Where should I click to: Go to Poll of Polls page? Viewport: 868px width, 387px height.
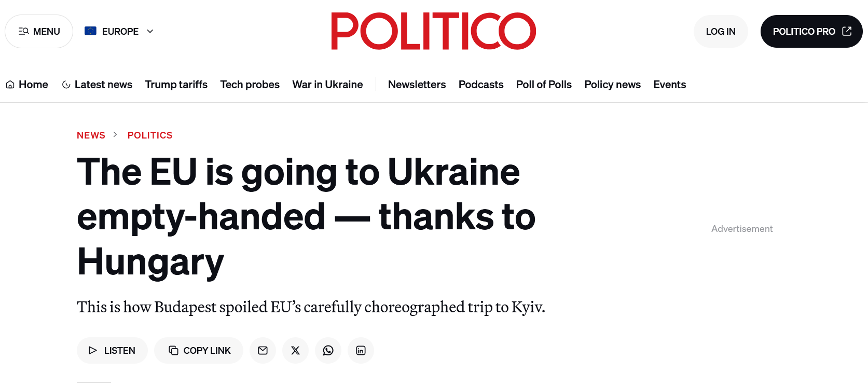pyautogui.click(x=543, y=85)
